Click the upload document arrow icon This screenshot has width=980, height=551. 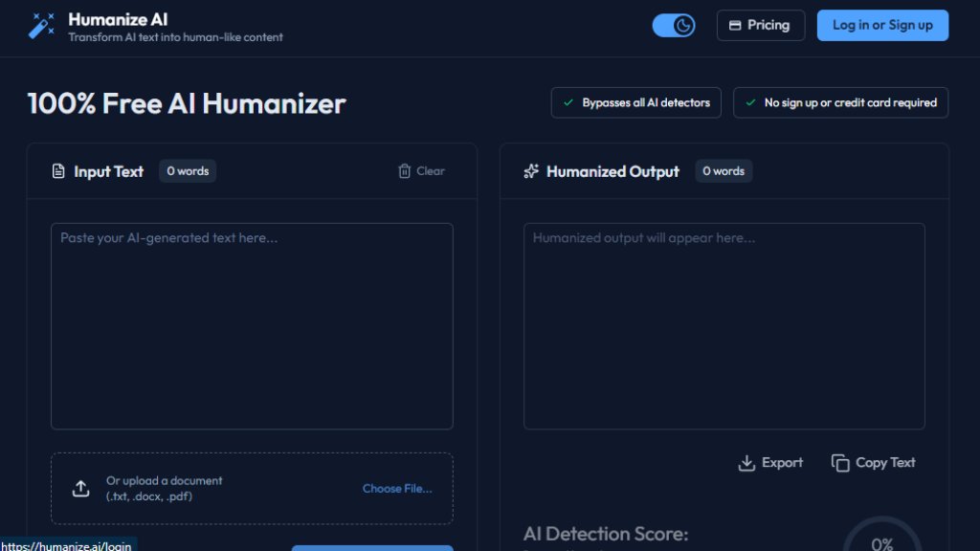(80, 489)
